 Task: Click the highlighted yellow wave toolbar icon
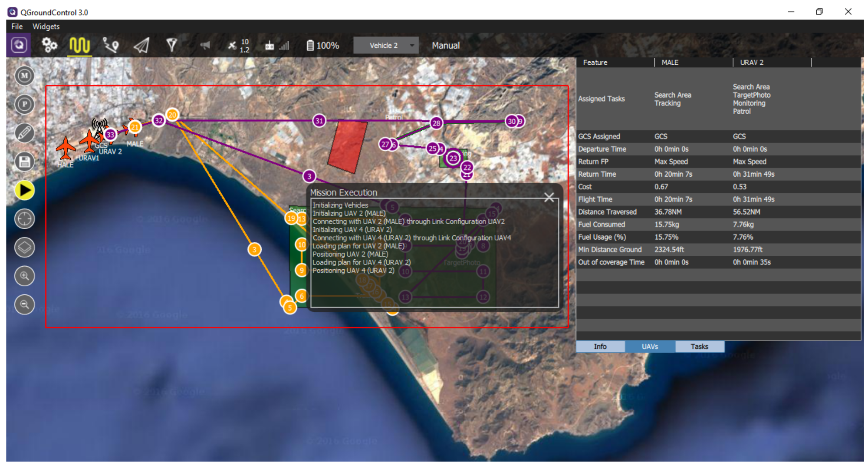(80, 45)
